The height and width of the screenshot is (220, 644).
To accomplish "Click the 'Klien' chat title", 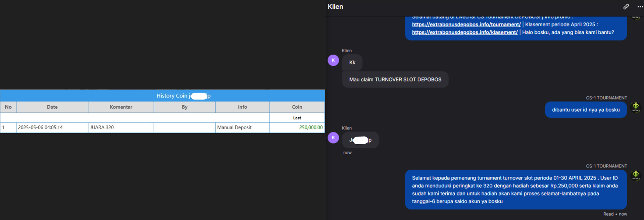I will (335, 7).
